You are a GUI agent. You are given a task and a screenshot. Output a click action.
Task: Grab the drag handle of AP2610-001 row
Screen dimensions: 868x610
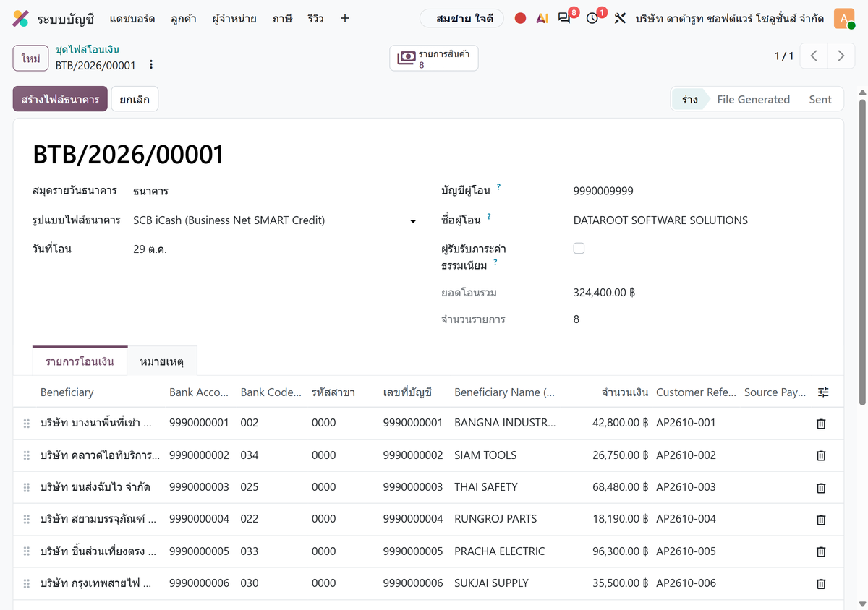click(27, 424)
